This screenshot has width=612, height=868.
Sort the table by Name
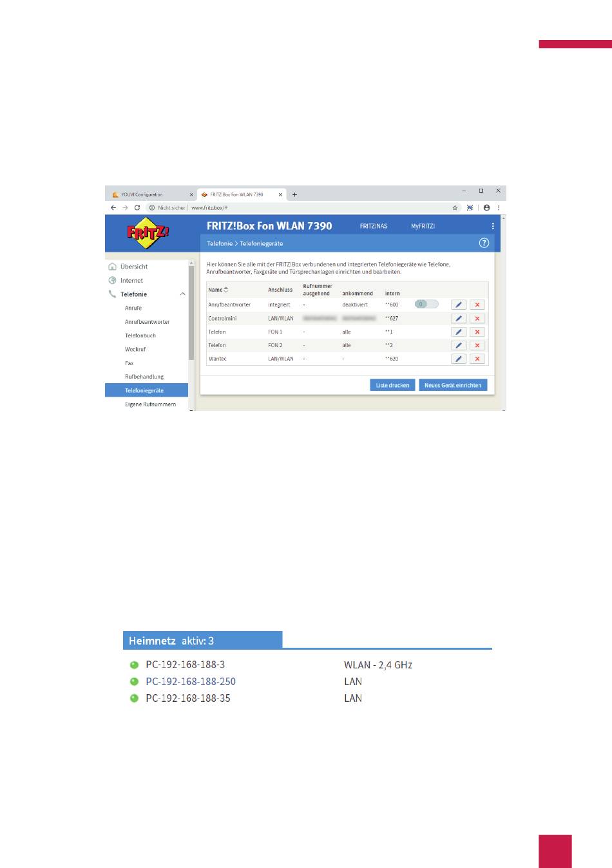218,290
